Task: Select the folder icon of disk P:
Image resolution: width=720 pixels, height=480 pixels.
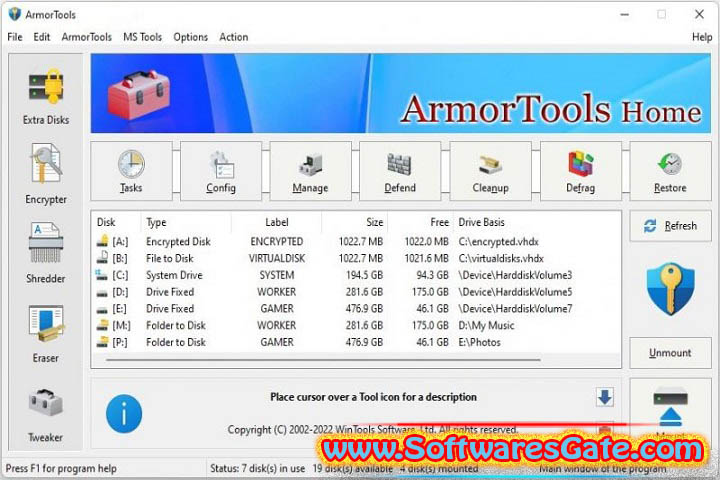Action: coord(103,342)
